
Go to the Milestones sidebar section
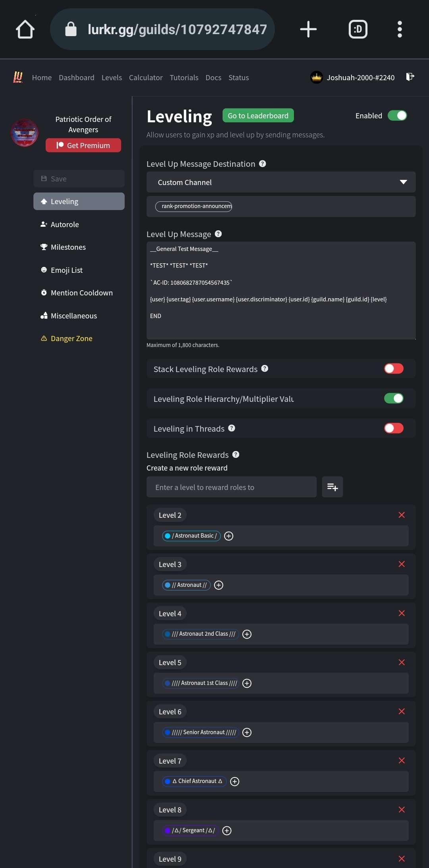pos(68,247)
